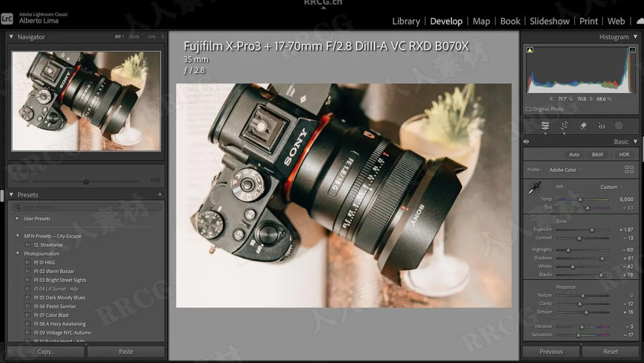The height and width of the screenshot is (363, 644).
Task: Open the Masking tool
Action: coord(619,126)
